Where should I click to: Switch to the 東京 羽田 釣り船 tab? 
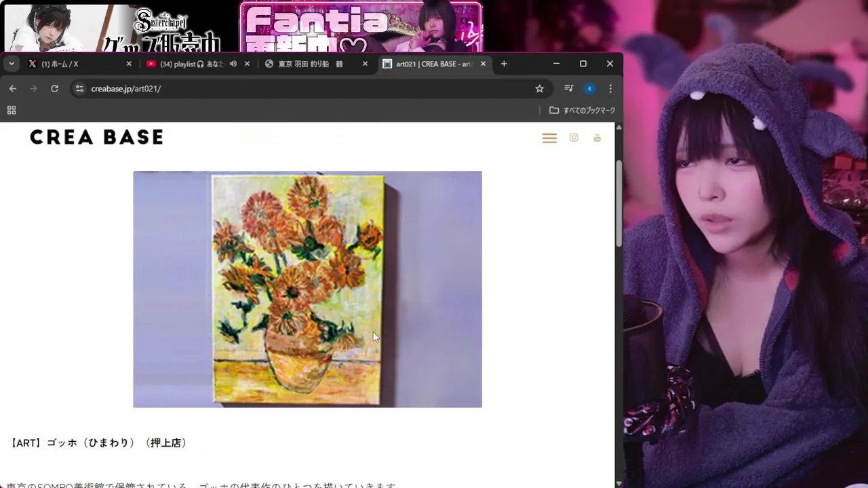(317, 64)
